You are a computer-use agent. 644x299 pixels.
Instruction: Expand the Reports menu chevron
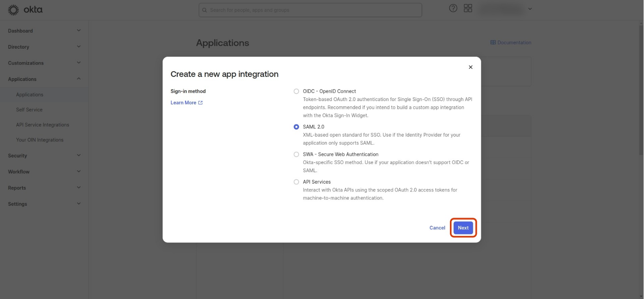79,187
